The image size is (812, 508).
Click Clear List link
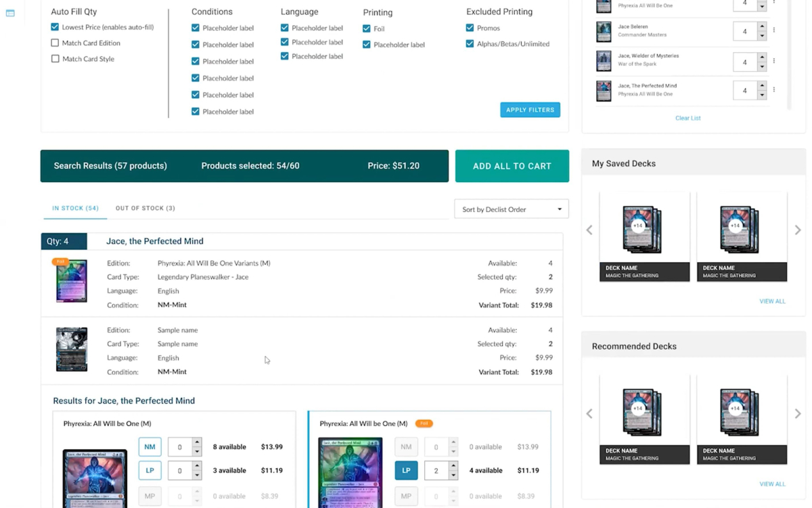pyautogui.click(x=687, y=118)
